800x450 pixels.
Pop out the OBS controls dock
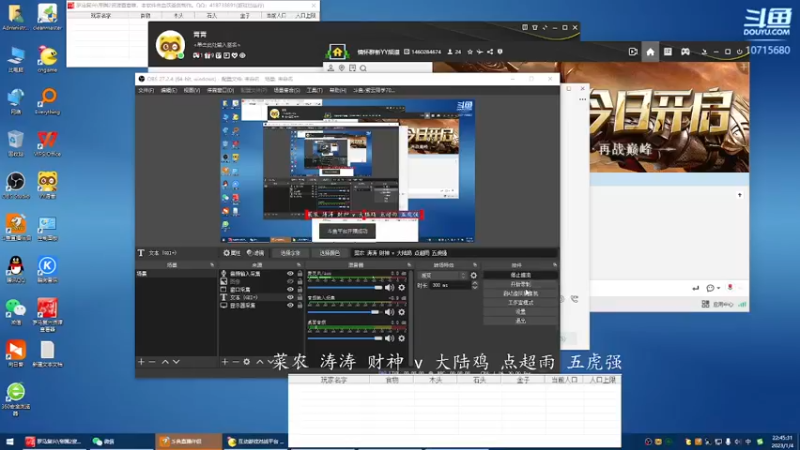coord(555,265)
